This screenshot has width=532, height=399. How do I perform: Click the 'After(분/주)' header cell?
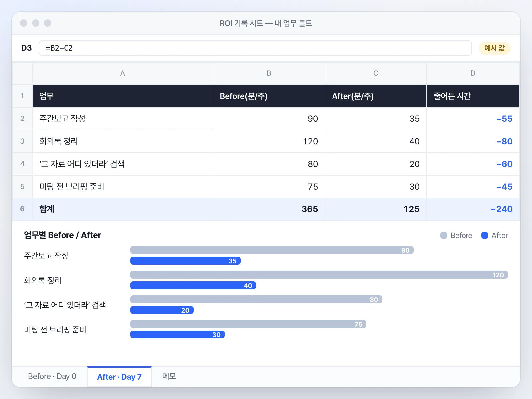pyautogui.click(x=376, y=96)
